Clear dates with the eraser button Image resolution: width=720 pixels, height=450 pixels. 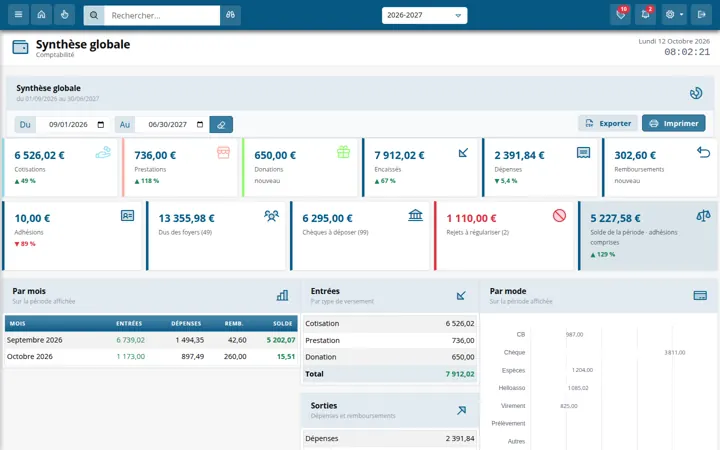pyautogui.click(x=221, y=124)
